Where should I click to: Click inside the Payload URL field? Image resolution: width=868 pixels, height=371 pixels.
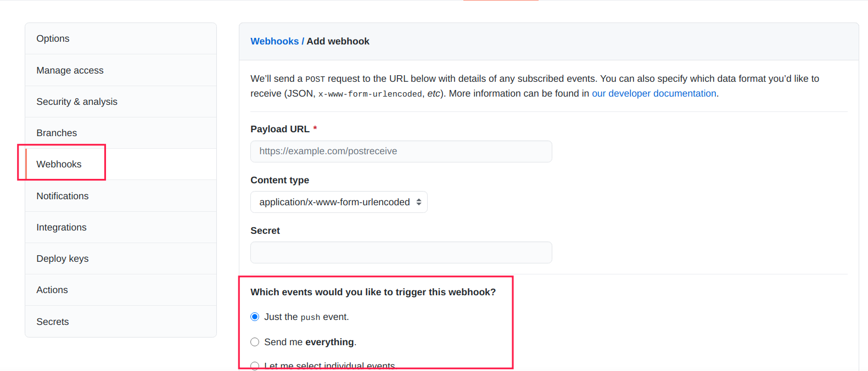point(401,151)
